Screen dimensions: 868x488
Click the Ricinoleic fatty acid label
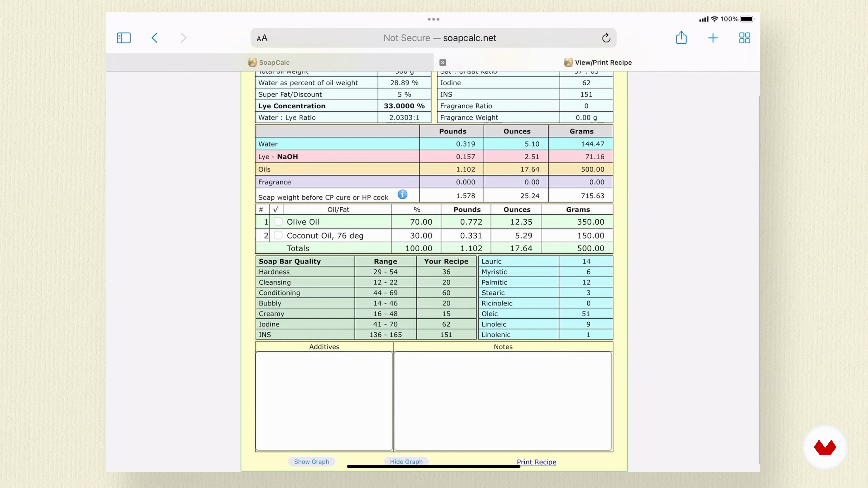[x=497, y=303]
